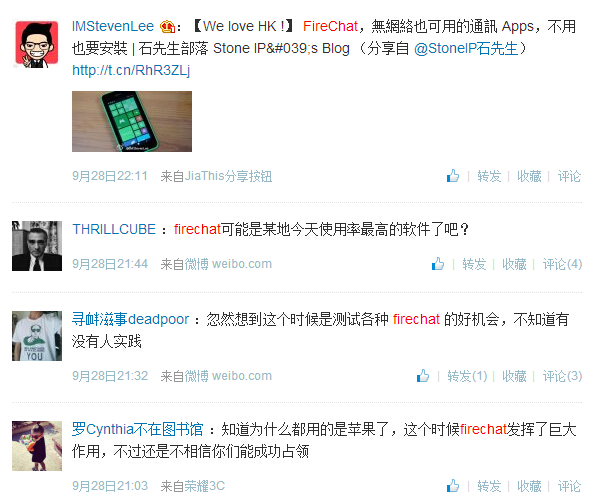Like IMStevenLee's FireChat post with thumbs-up
Screen dimensions: 607x503
pyautogui.click(x=453, y=176)
